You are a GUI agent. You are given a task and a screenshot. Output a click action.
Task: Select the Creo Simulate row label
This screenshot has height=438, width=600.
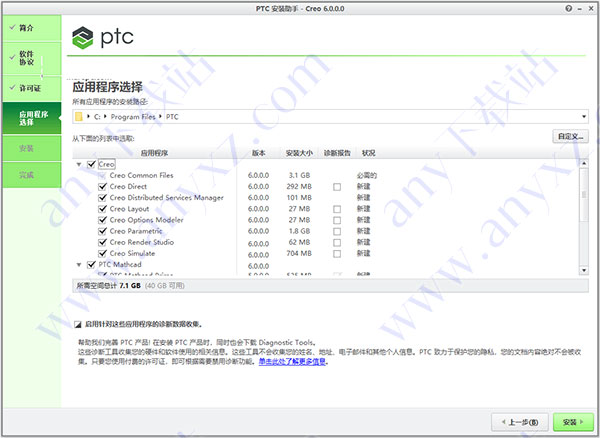132,253
